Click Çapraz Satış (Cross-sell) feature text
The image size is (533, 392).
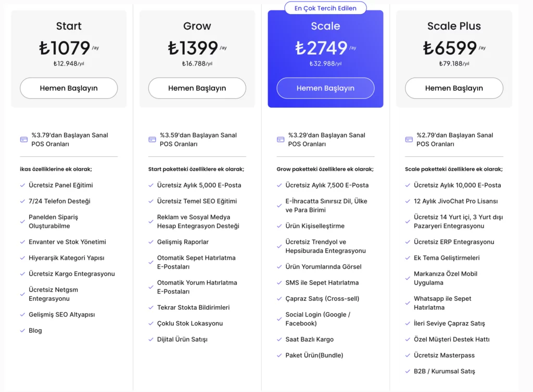(322, 298)
